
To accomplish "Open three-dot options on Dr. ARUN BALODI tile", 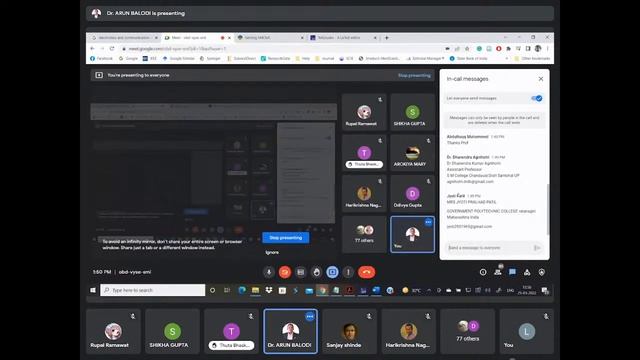I will [310, 316].
